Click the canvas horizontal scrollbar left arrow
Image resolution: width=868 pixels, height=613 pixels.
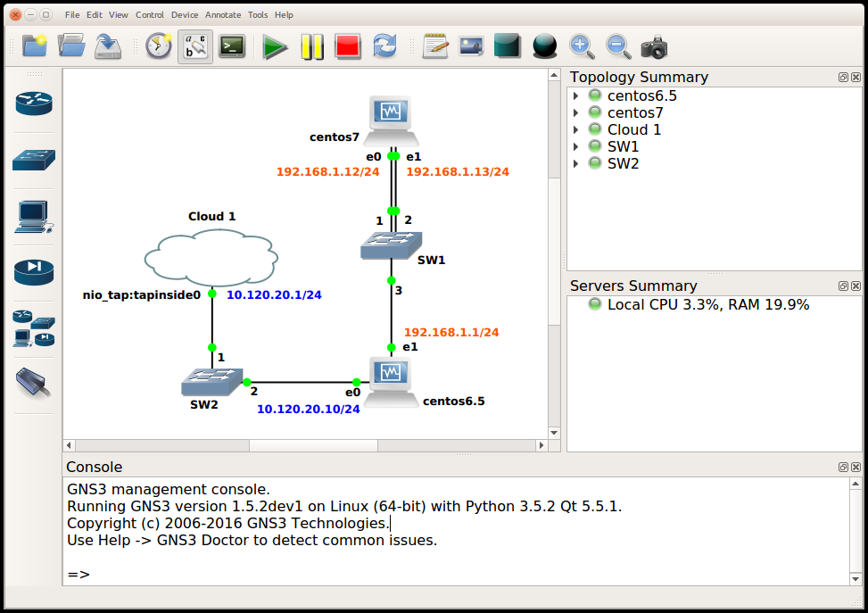click(70, 445)
